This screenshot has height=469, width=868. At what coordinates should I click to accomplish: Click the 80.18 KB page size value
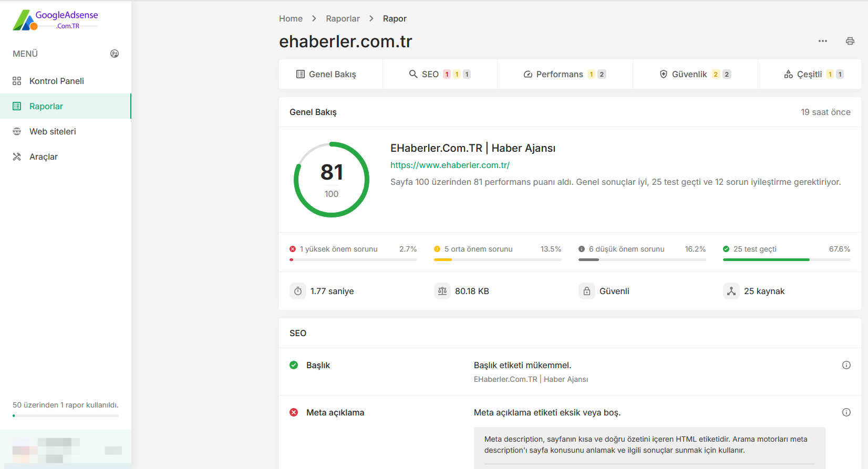(x=472, y=291)
